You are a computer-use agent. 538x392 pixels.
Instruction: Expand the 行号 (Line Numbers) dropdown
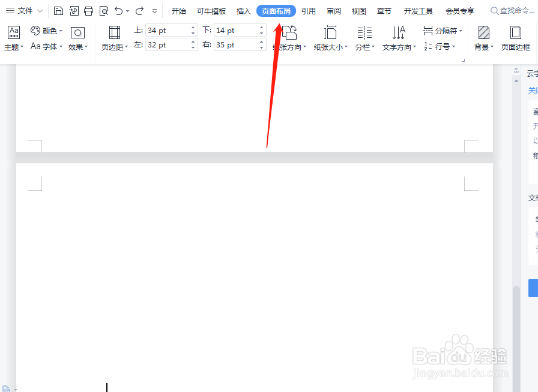click(x=441, y=46)
